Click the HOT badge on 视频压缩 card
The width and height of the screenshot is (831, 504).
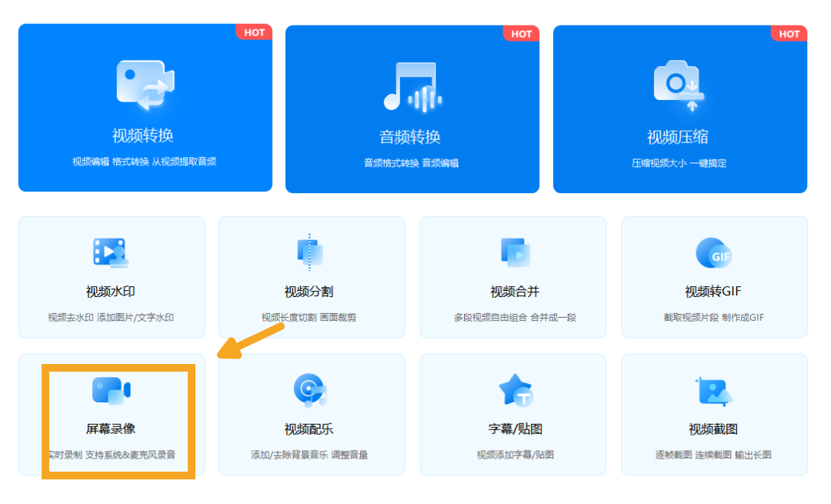(x=789, y=34)
